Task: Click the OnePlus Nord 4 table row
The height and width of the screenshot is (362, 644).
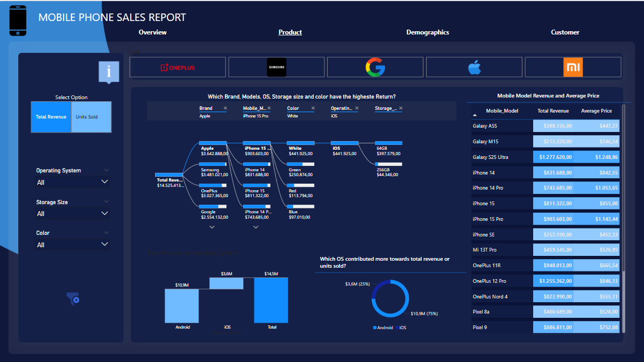Action: [x=545, y=297]
